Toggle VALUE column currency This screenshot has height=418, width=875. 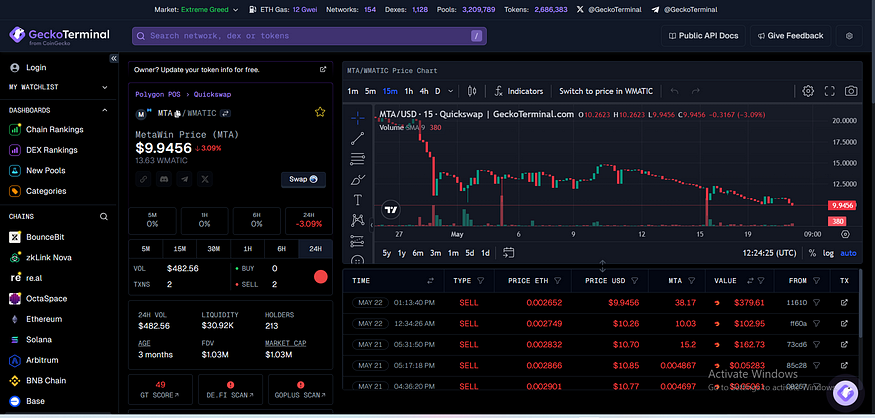coord(751,281)
